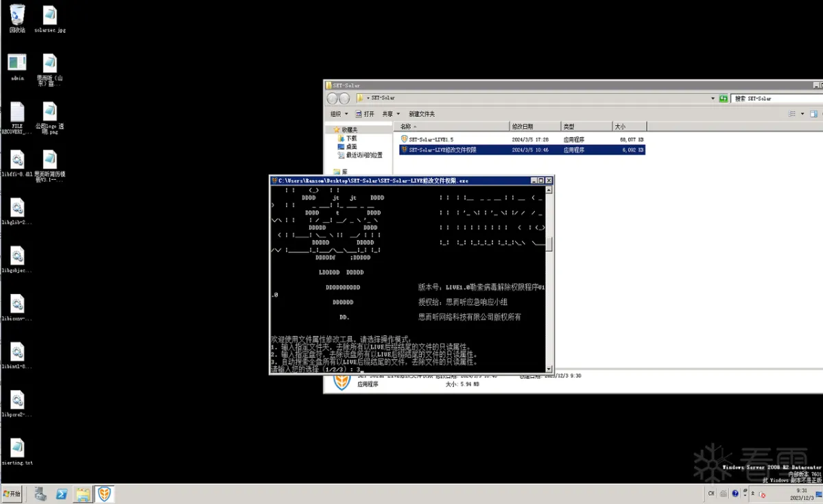This screenshot has width=823, height=504.
Task: Open Server Manager from the taskbar
Action: pos(40,494)
